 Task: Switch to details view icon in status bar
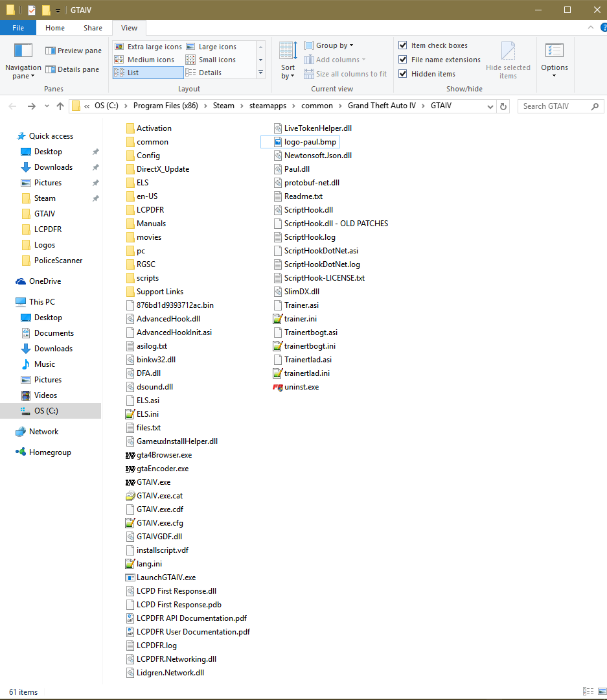coord(588,691)
